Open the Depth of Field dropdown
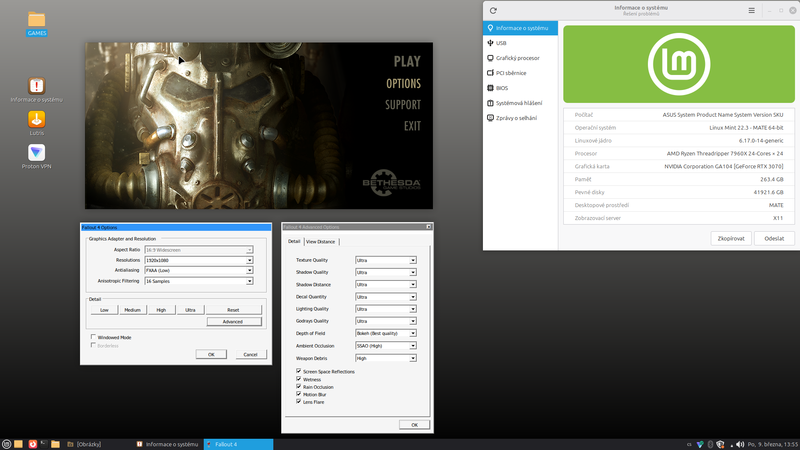This screenshot has width=800, height=450. (x=386, y=333)
